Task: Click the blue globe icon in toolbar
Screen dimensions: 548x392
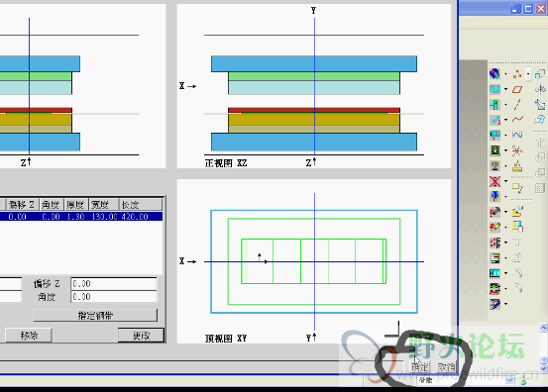Action: (x=494, y=73)
